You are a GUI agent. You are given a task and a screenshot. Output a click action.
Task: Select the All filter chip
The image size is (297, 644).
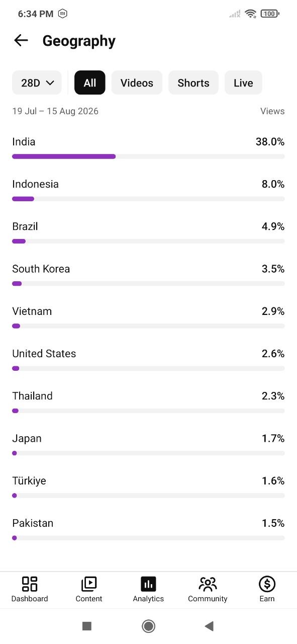coord(90,83)
